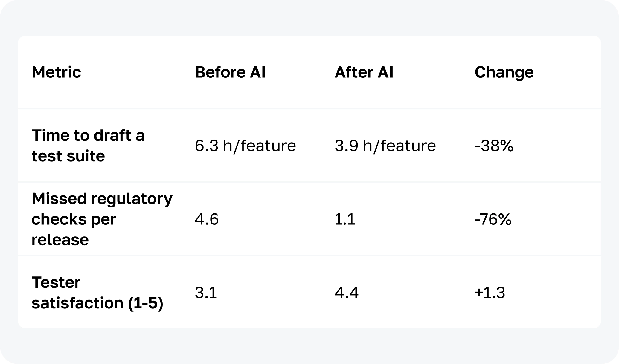
Task: Select the +1.3 change value
Action: click(490, 293)
